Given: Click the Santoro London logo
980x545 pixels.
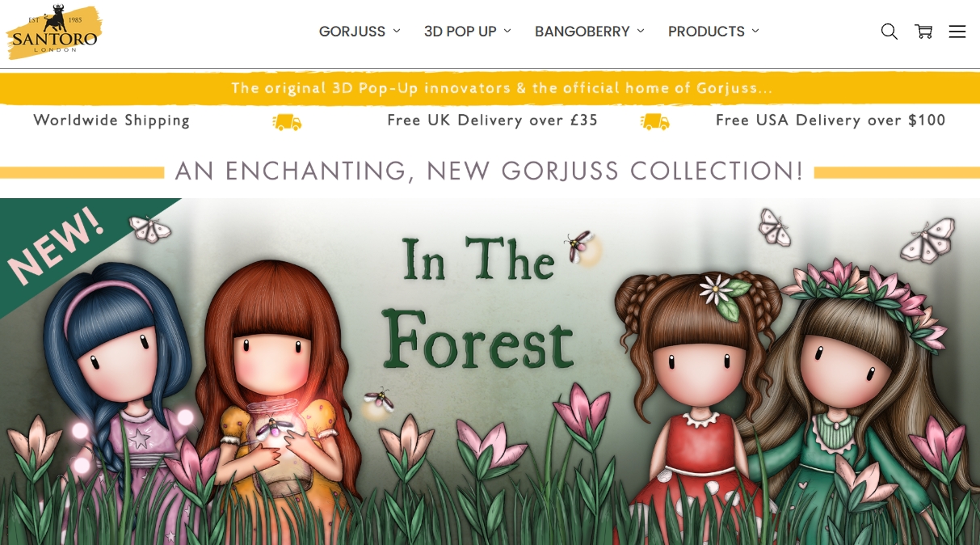Looking at the screenshot, I should pos(53,32).
